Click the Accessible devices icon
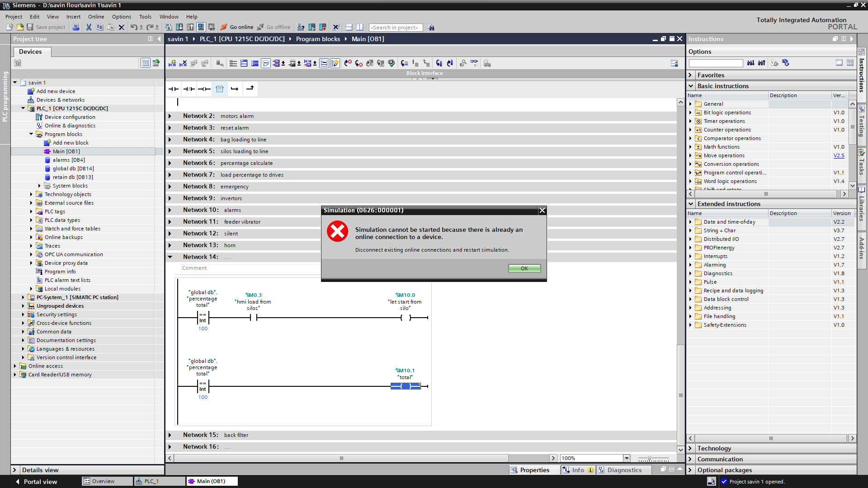This screenshot has width=868, height=488. click(301, 27)
